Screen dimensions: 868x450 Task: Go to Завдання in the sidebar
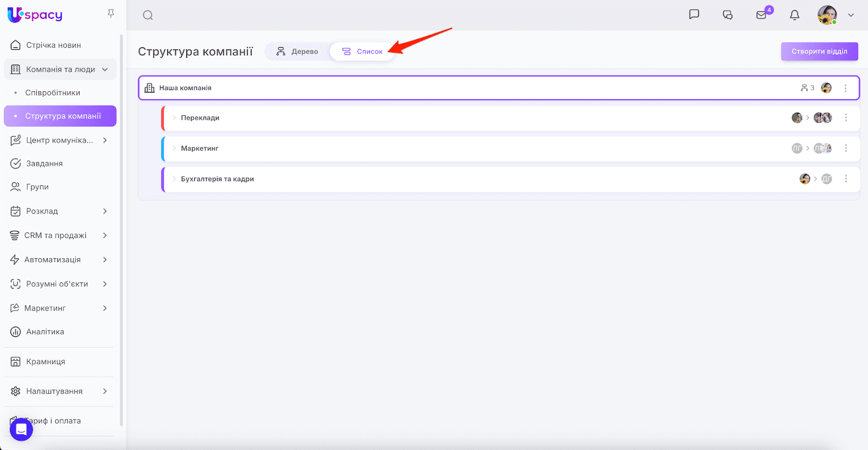pyautogui.click(x=44, y=163)
